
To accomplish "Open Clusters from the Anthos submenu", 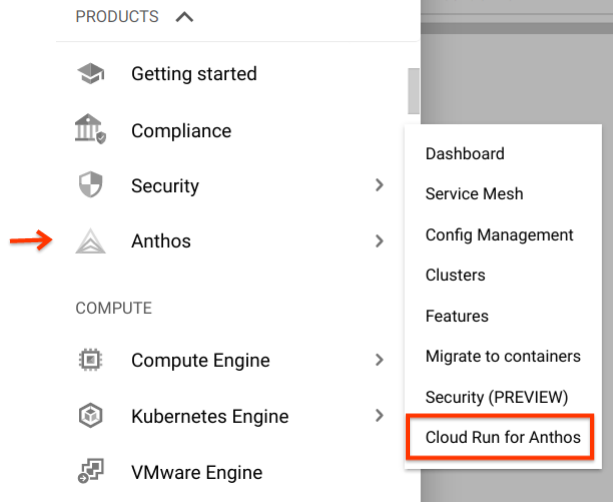I will (x=455, y=275).
